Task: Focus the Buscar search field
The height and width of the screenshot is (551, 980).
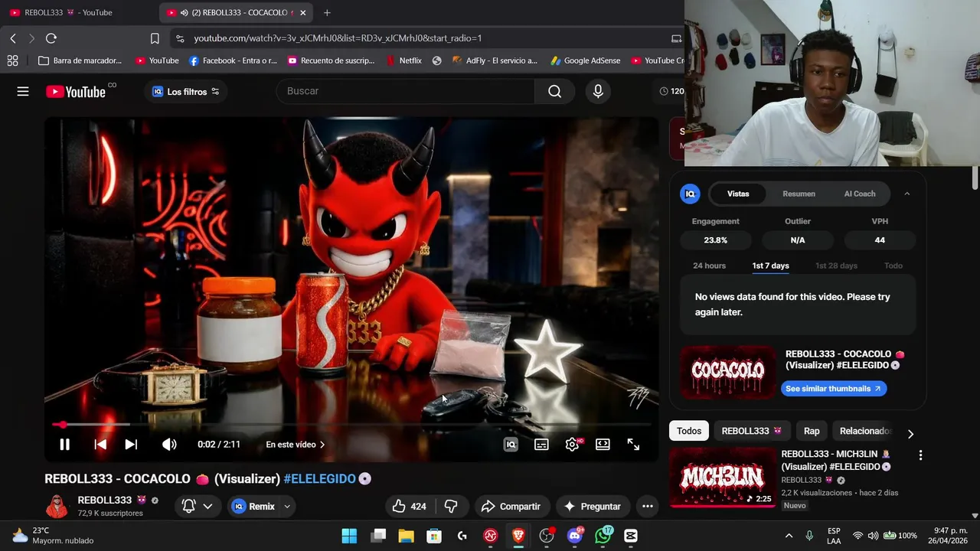Action: pyautogui.click(x=406, y=91)
